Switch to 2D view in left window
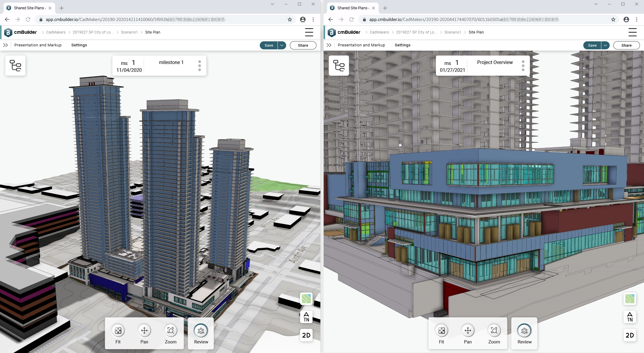Image resolution: width=644 pixels, height=353 pixels. pos(306,335)
